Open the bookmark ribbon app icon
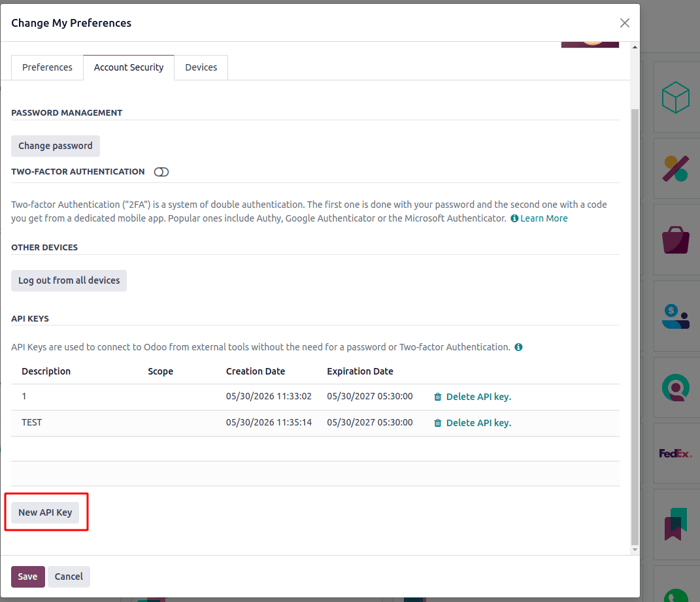 (x=675, y=524)
